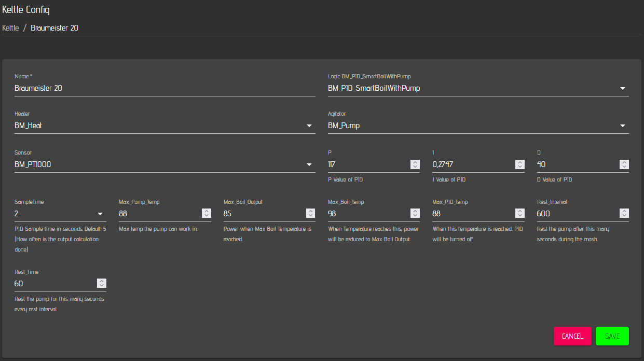Click the Rest_Interval stepper arrows
The width and height of the screenshot is (644, 361).
(x=624, y=213)
